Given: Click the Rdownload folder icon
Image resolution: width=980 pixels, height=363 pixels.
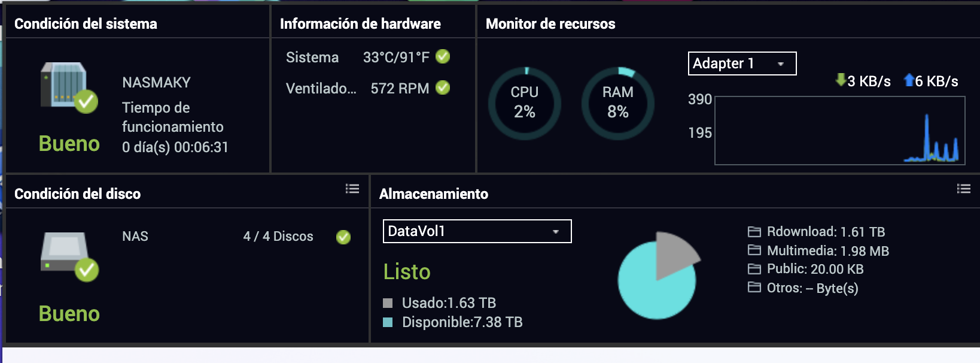Looking at the screenshot, I should coord(754,232).
